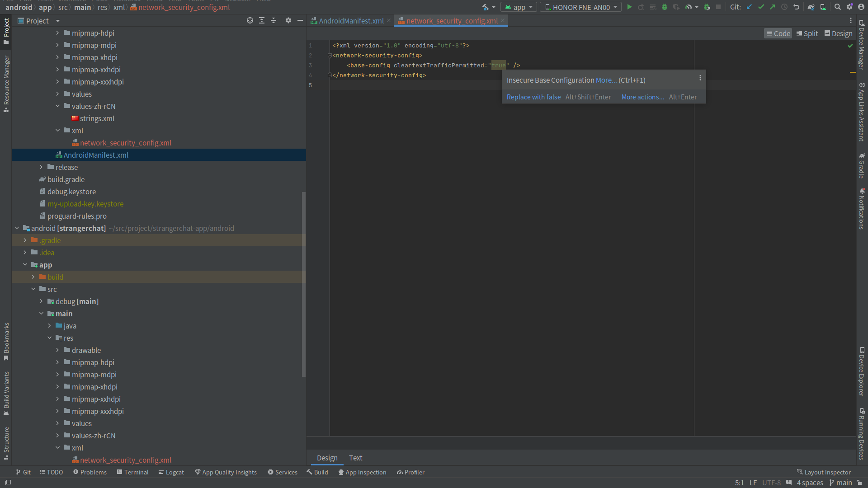868x488 pixels.
Task: Switch editor to Design view mode
Action: click(839, 33)
